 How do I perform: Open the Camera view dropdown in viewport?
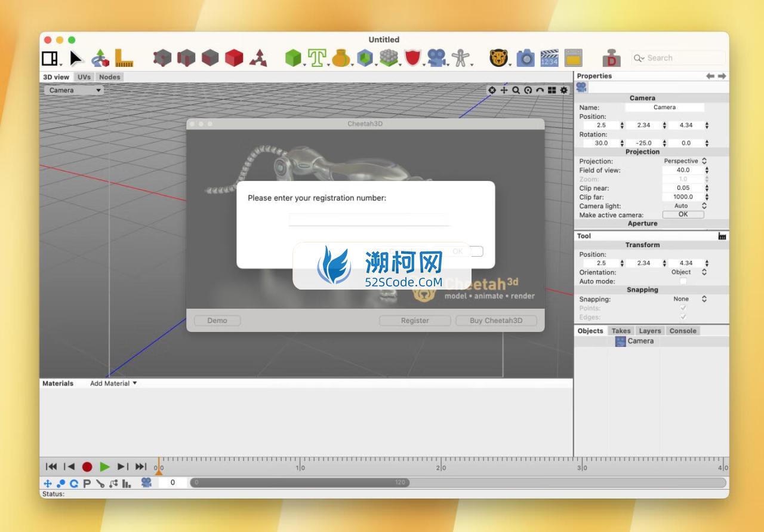click(73, 90)
